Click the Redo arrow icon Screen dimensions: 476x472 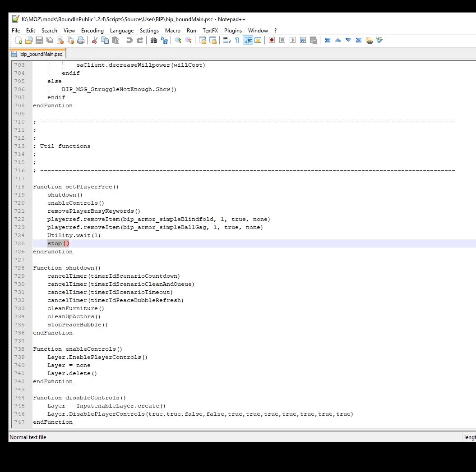pos(140,40)
